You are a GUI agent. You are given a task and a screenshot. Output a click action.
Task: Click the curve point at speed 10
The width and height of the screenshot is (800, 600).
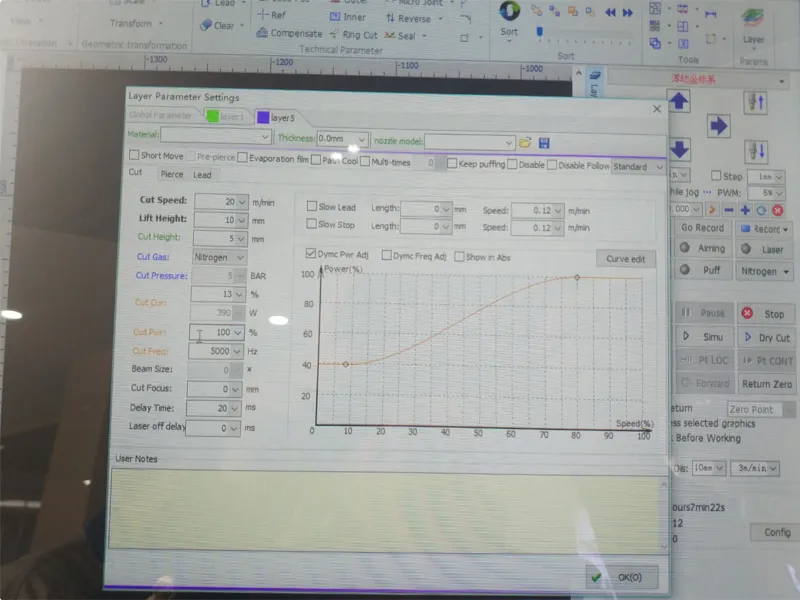346,364
